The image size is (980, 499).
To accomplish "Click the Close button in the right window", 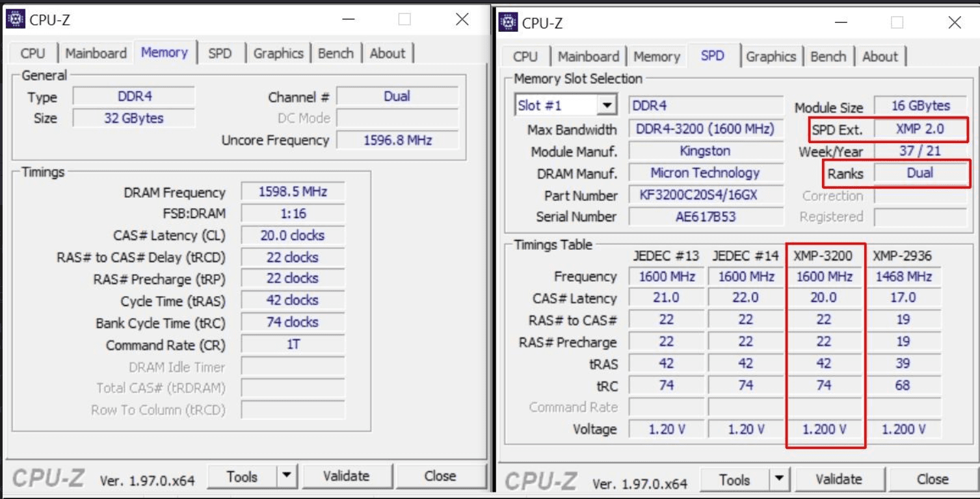I will coord(933,480).
